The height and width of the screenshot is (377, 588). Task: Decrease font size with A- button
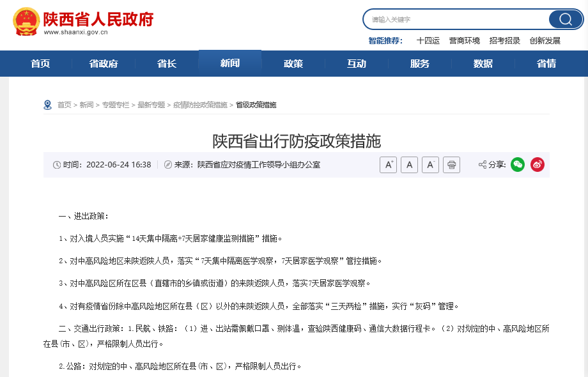pyautogui.click(x=430, y=164)
